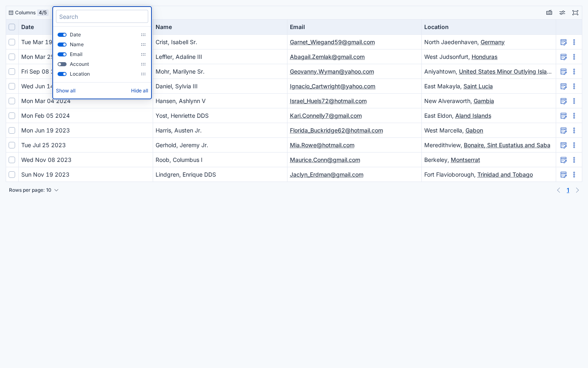Click the Saint Lucia country link
The width and height of the screenshot is (588, 368).
478,86
